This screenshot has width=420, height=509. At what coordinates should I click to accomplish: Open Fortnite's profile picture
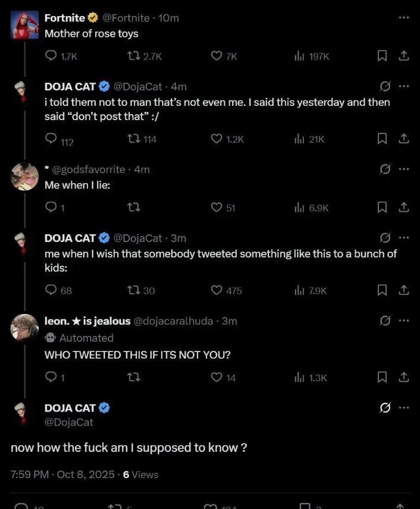coord(24,24)
